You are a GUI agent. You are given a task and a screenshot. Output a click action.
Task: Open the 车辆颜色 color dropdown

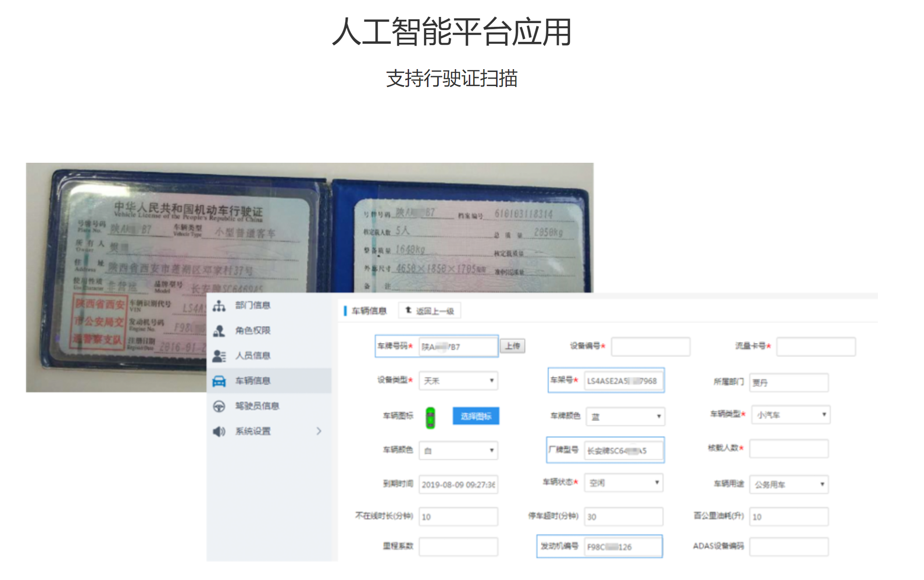458,450
